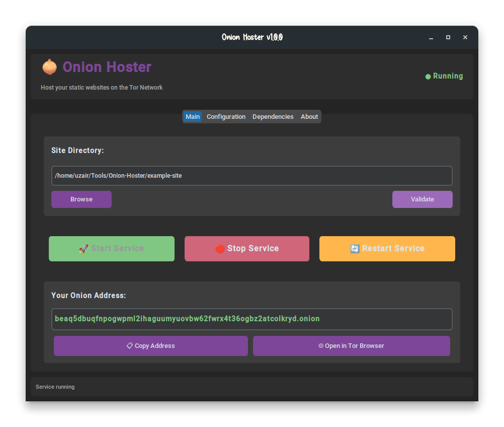Click Start Service button
Screen dimensions: 504x427
click(112, 248)
